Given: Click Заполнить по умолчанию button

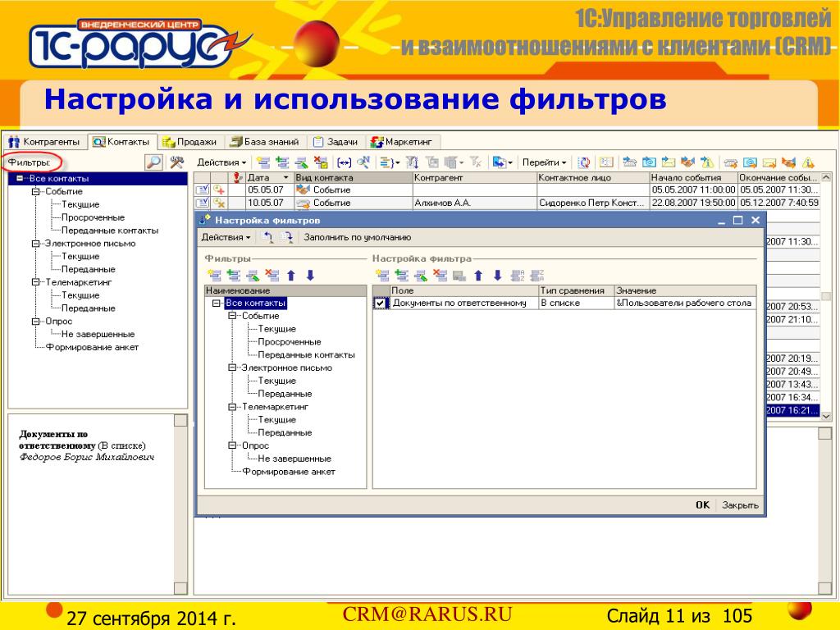Looking at the screenshot, I should (x=358, y=237).
